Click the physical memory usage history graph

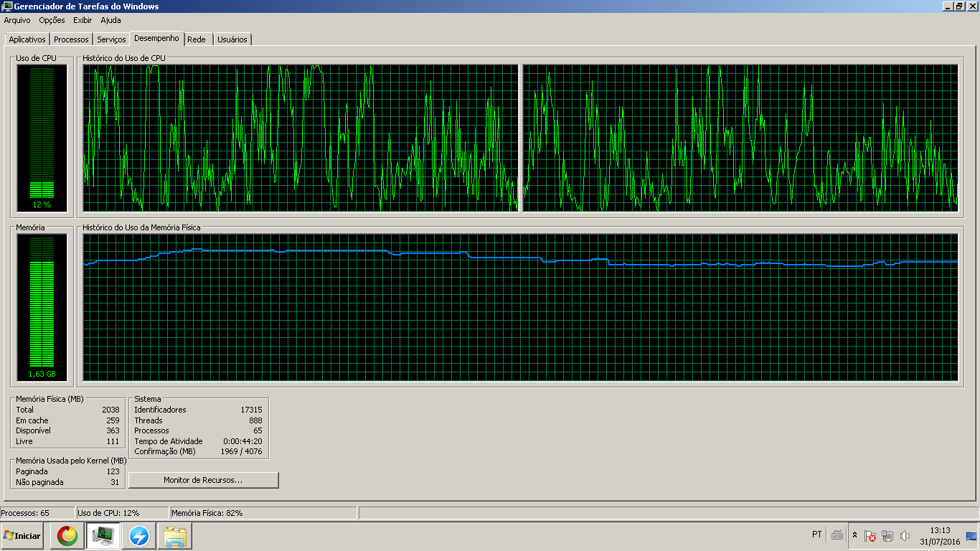tap(521, 308)
